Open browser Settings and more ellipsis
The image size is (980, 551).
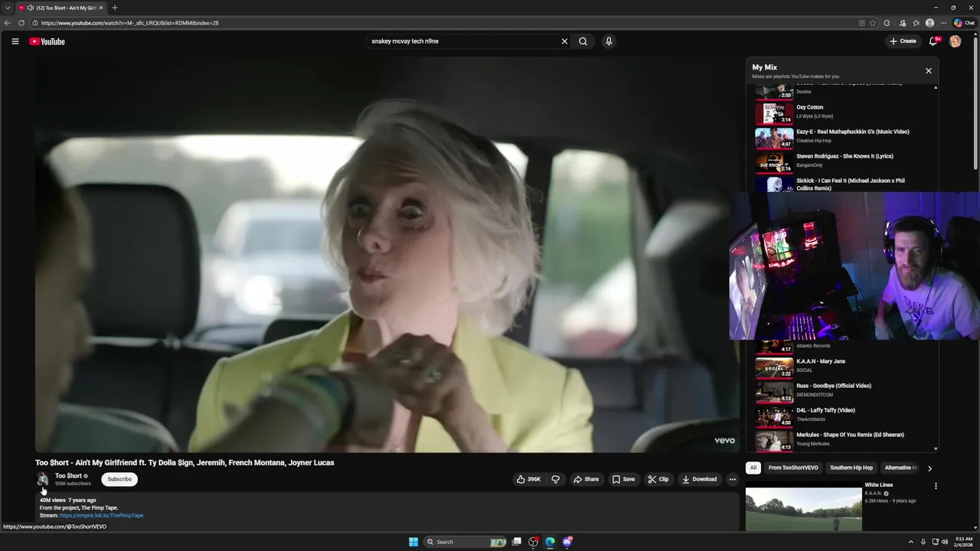click(944, 23)
